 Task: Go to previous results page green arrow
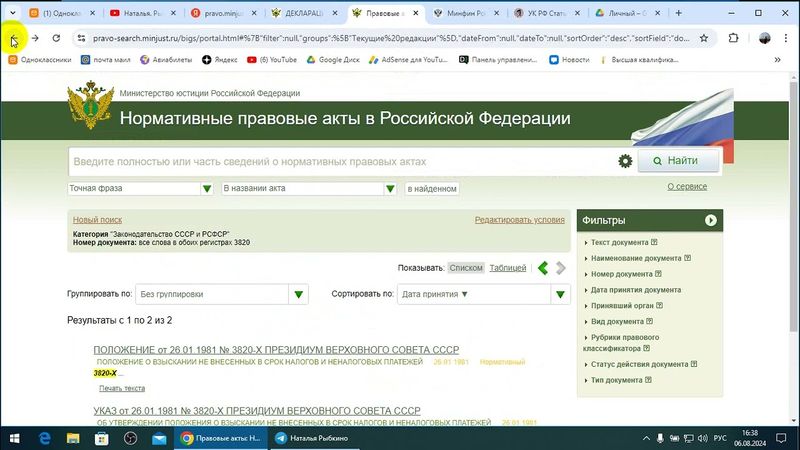pyautogui.click(x=543, y=268)
